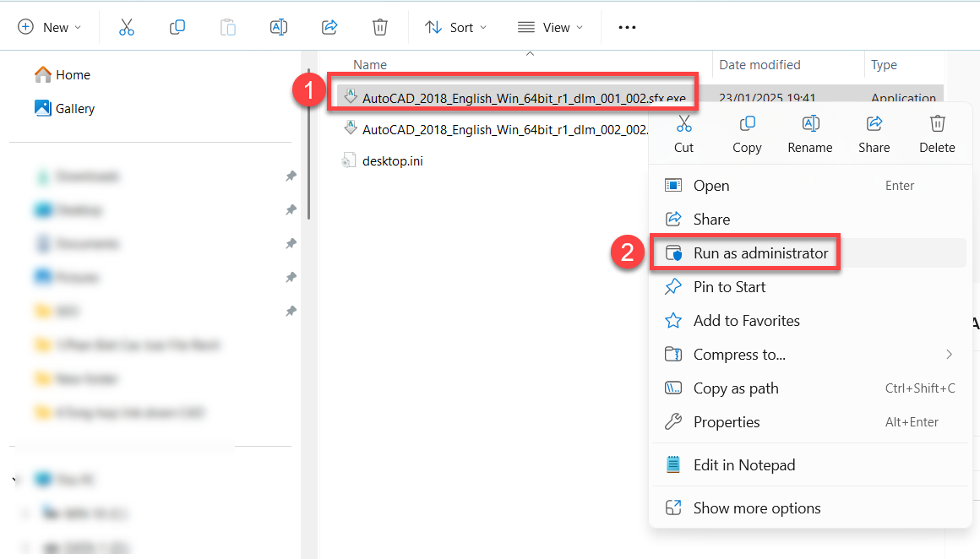This screenshot has width=980, height=559.
Task: Choose Open from the context menu
Action: (x=810, y=186)
